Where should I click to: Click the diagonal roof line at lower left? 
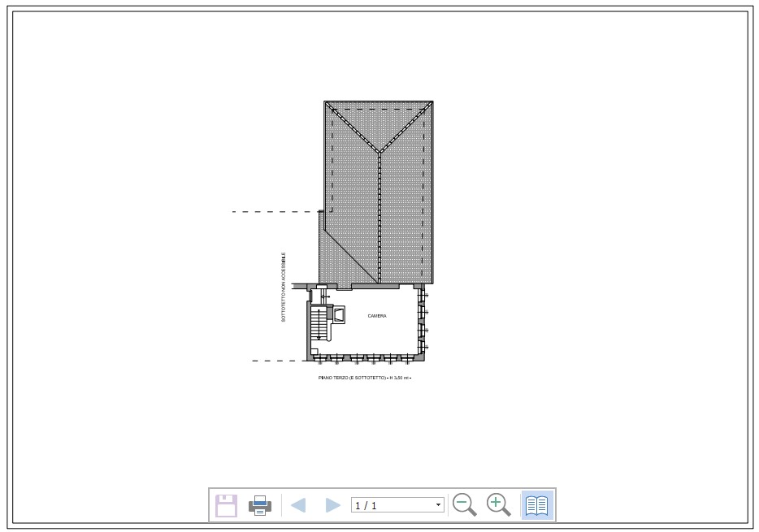pyautogui.click(x=349, y=256)
